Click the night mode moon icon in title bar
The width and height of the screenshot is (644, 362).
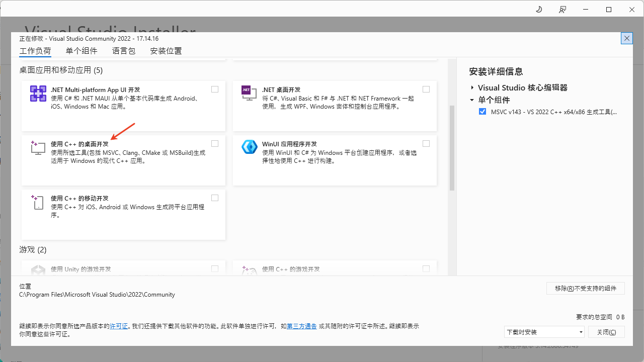(539, 10)
